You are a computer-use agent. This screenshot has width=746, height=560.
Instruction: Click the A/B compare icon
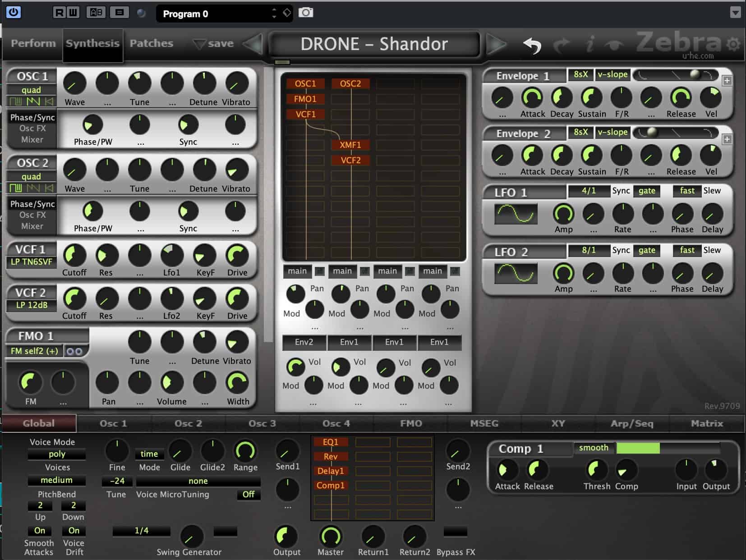(x=96, y=13)
